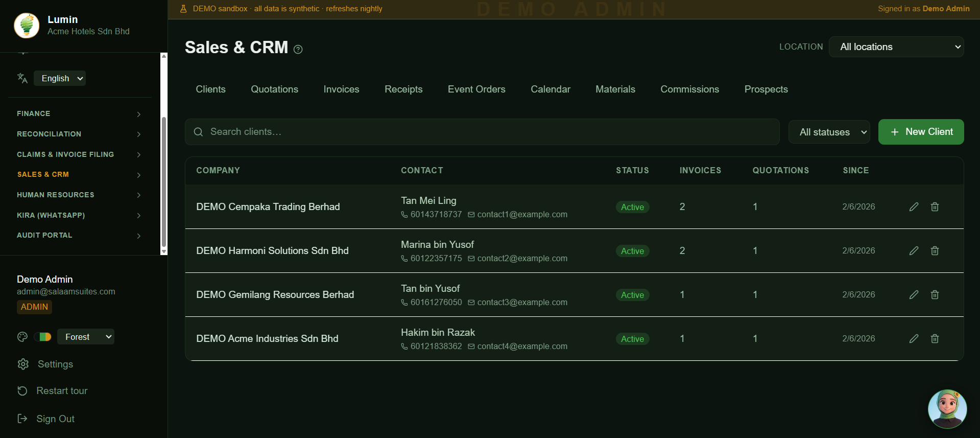Viewport: 980px width, 438px height.
Task: Click the SINCE column header
Action: coord(856,170)
